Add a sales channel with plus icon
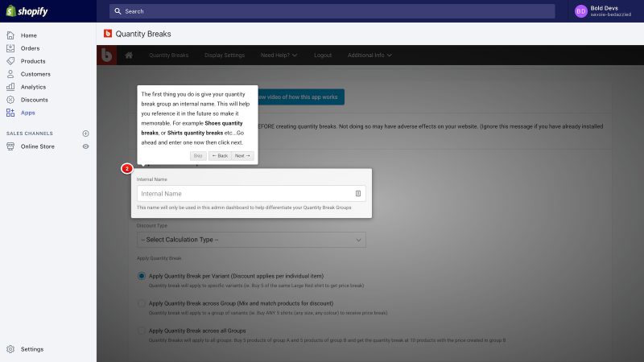This screenshot has height=362, width=644. [85, 134]
